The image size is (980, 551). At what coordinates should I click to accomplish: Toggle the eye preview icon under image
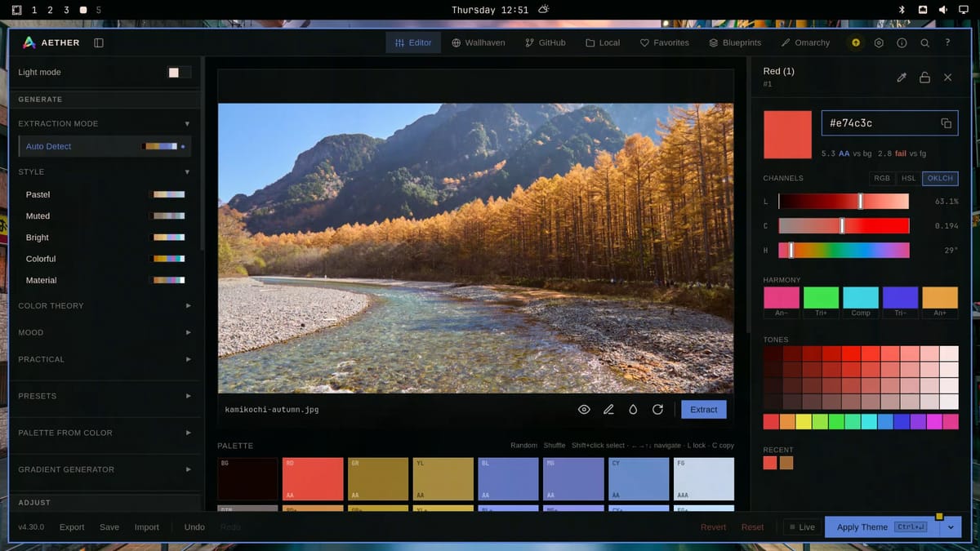coord(584,410)
